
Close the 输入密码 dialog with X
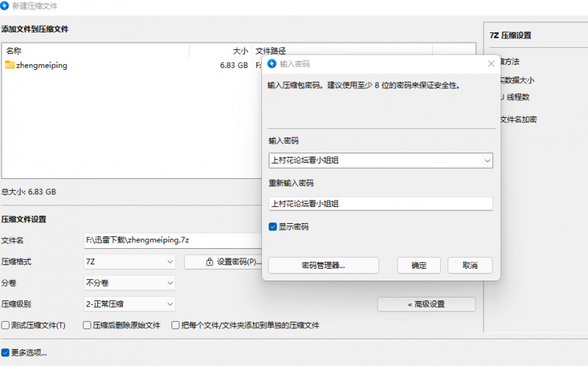point(491,64)
